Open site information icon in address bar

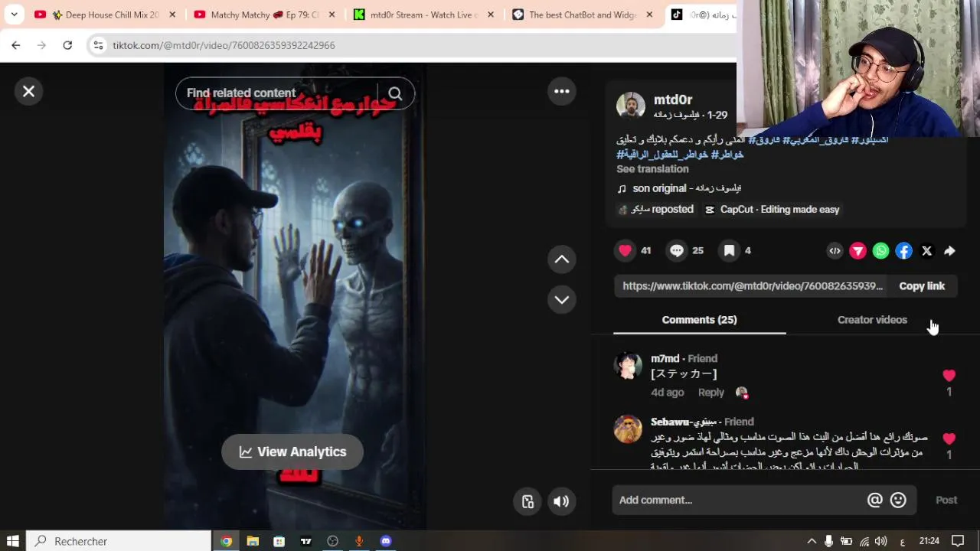(x=98, y=45)
